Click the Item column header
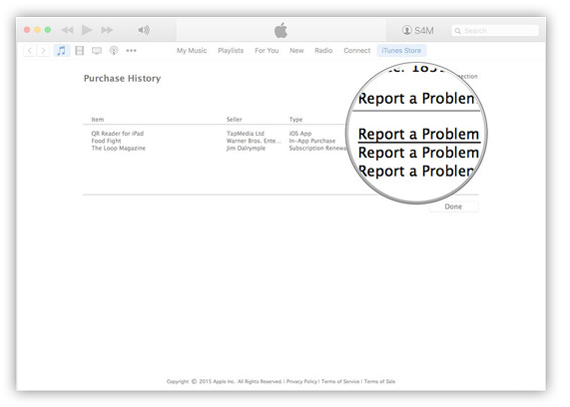The height and width of the screenshot is (407, 570). pyautogui.click(x=97, y=119)
